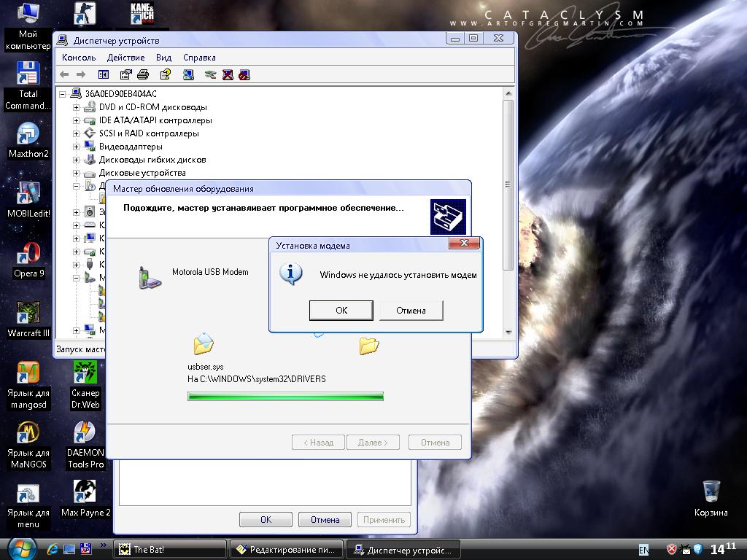747x560 pixels.
Task: Click the scroll down arrow of device tree
Action: pyautogui.click(x=508, y=332)
